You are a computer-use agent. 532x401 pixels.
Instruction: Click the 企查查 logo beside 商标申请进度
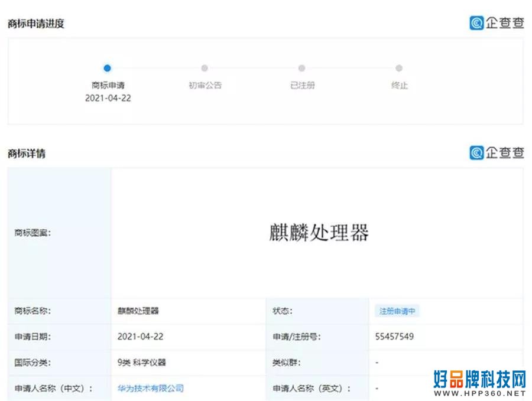tap(497, 23)
